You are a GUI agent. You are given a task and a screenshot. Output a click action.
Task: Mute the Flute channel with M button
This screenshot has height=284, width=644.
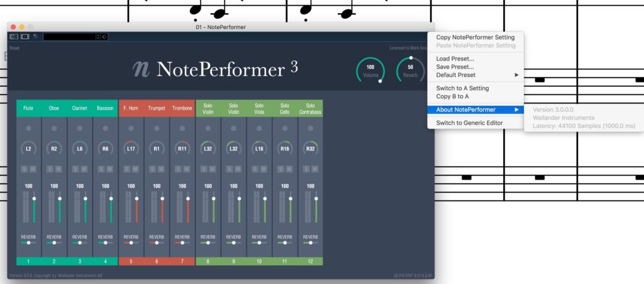(x=33, y=169)
